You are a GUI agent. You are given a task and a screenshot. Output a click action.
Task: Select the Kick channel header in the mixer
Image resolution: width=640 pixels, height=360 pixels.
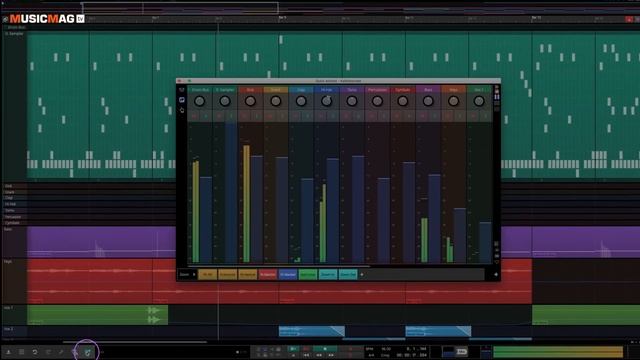click(x=250, y=90)
